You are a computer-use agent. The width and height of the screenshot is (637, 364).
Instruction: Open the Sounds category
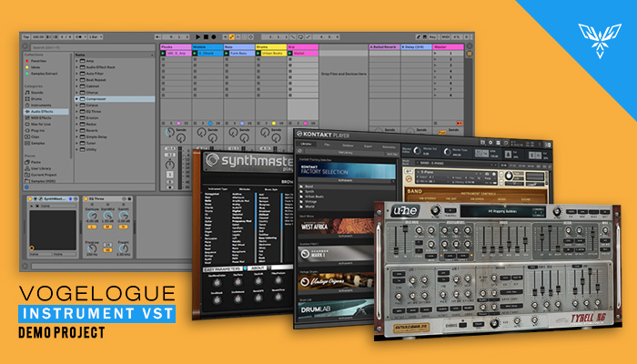click(x=35, y=92)
